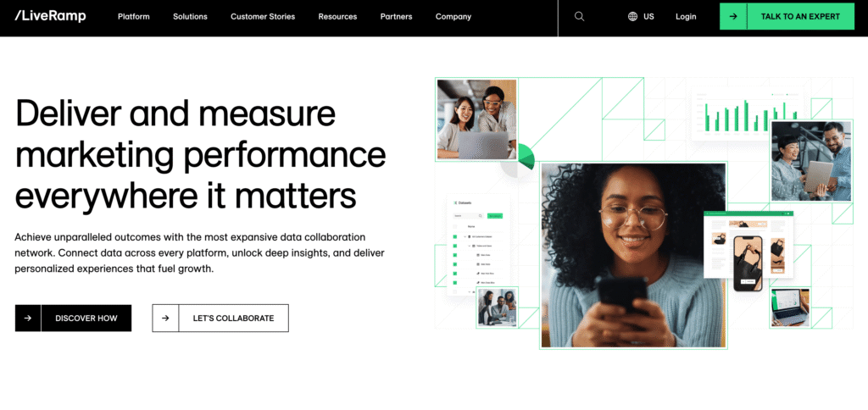868x410 pixels.
Task: Open the search magnifier icon
Action: 579,17
